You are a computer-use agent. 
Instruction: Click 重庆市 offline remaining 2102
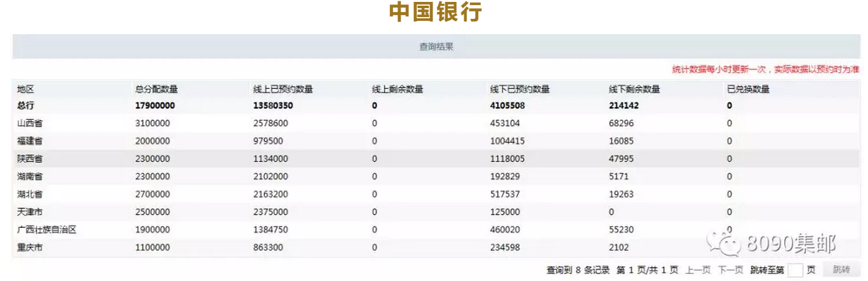tap(619, 248)
